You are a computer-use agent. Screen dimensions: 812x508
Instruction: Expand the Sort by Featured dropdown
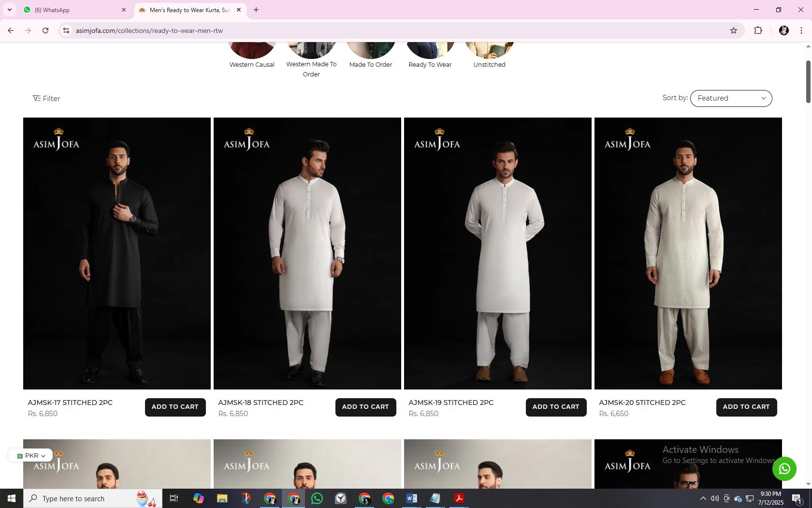[x=731, y=98]
